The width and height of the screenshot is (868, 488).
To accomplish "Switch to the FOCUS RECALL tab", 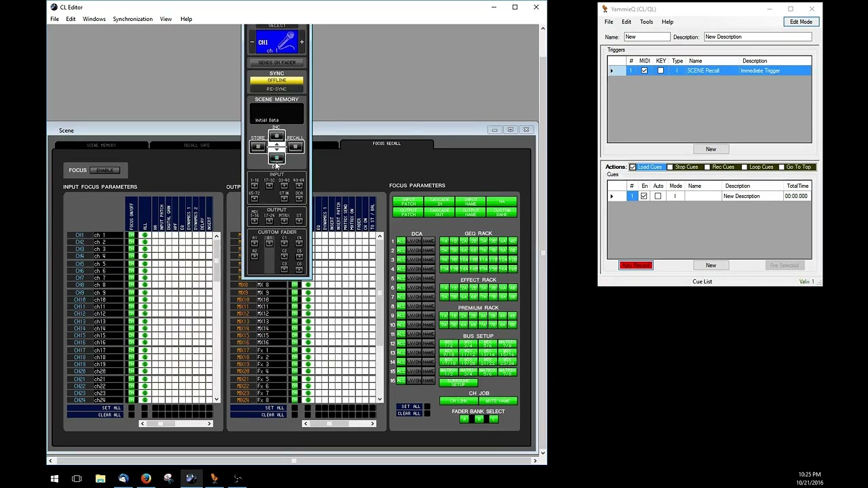I will (387, 144).
